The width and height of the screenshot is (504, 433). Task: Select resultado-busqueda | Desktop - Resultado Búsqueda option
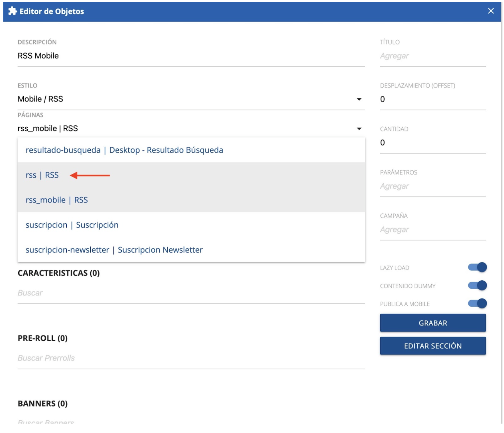(191, 150)
